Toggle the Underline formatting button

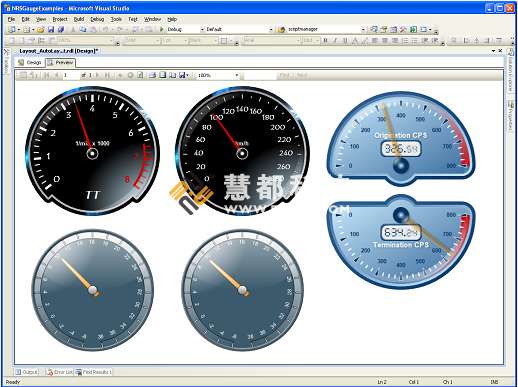click(345, 41)
